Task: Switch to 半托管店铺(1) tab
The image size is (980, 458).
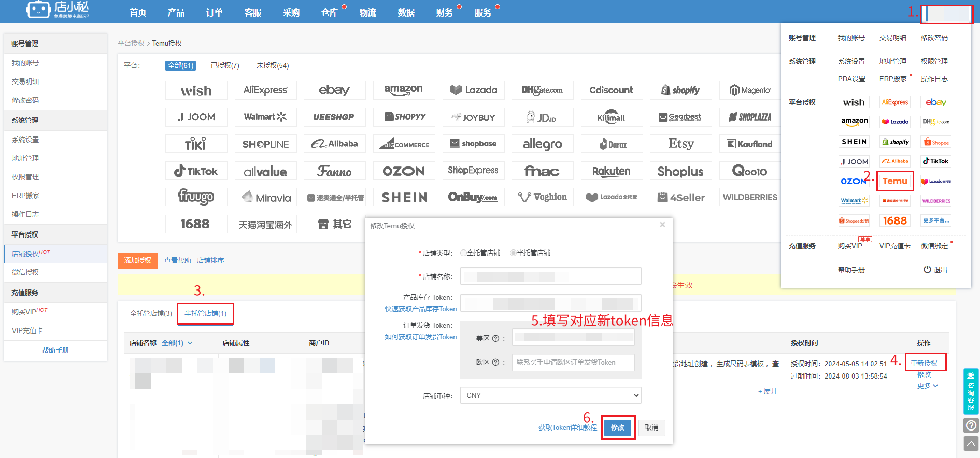Action: (x=206, y=314)
